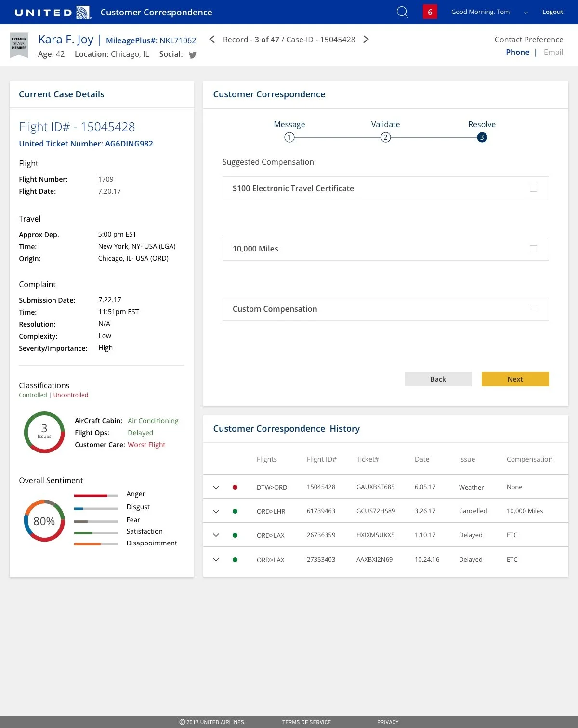The image size is (578, 728).
Task: Open the Privacy footer link
Action: pos(388,722)
